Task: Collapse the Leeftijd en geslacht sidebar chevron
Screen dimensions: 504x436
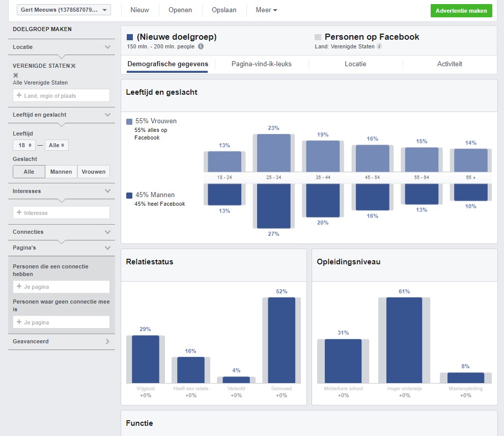Action: click(108, 115)
